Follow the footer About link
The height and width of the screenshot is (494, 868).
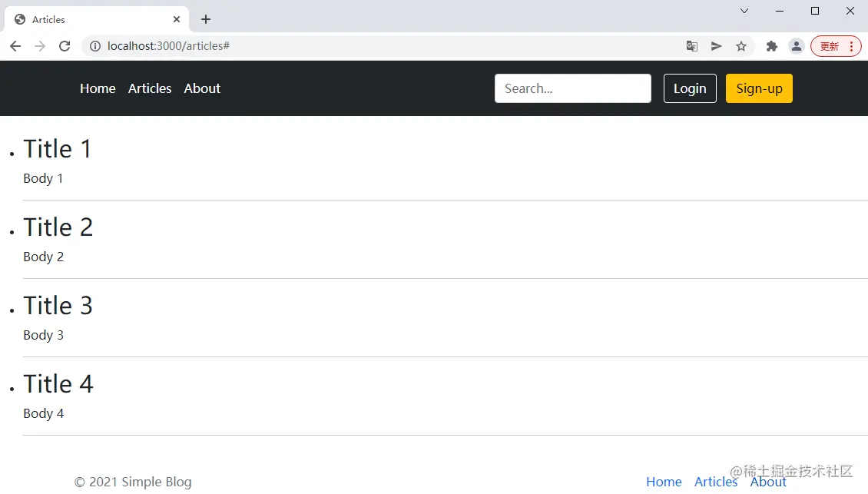[768, 482]
